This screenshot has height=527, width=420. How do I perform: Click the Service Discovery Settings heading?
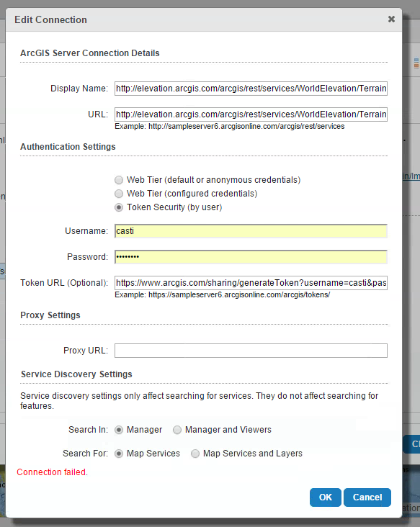pyautogui.click(x=76, y=374)
